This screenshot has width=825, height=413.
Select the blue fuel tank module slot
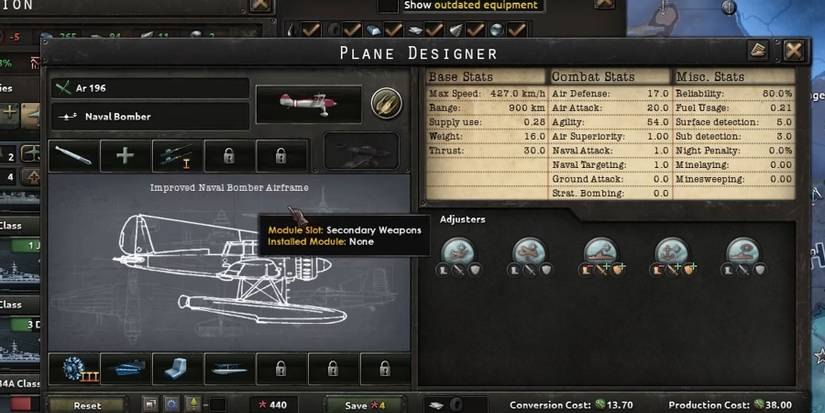coord(125,368)
